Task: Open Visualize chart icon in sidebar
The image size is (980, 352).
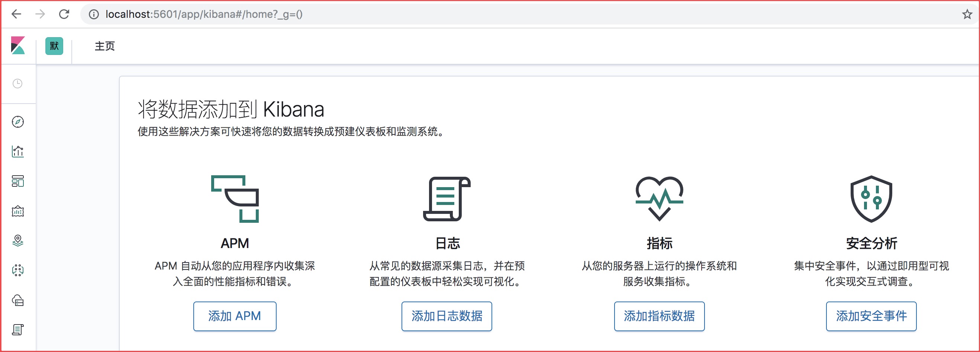Action: (x=18, y=151)
